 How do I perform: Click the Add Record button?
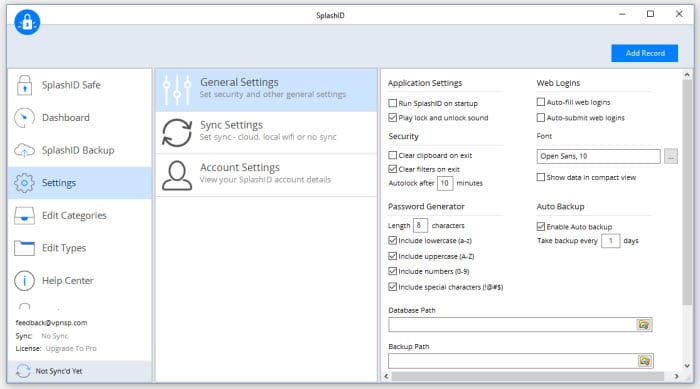[x=645, y=53]
